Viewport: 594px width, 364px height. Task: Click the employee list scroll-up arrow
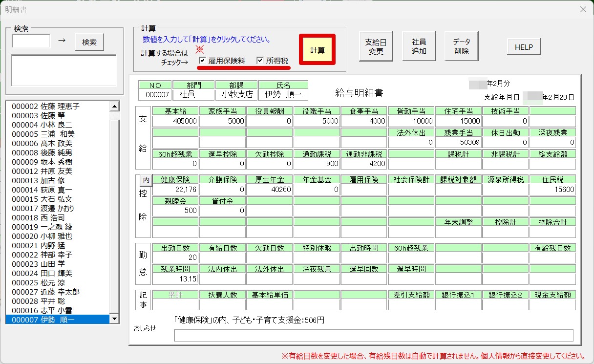[115, 106]
